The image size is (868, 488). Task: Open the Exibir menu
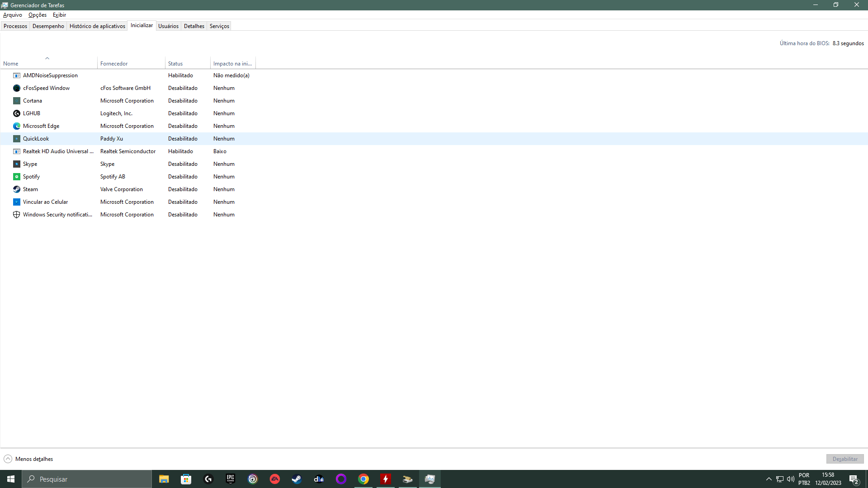[x=59, y=15]
